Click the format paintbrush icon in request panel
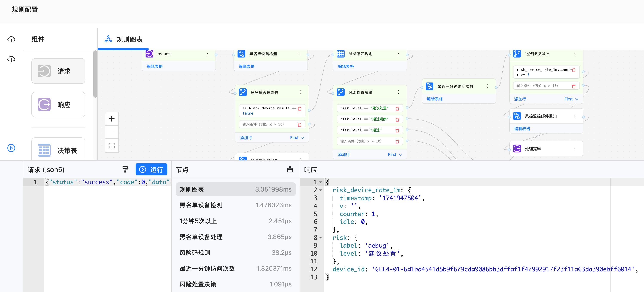 point(125,169)
